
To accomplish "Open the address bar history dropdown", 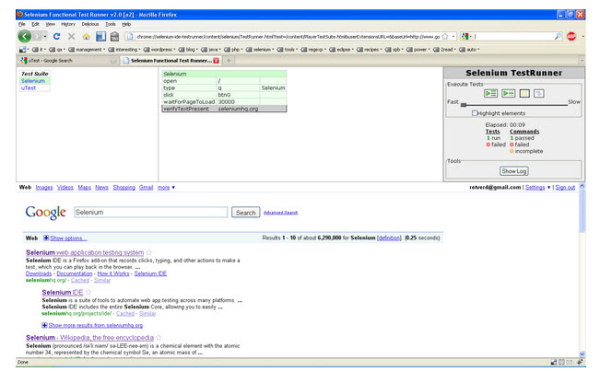I will [x=453, y=37].
